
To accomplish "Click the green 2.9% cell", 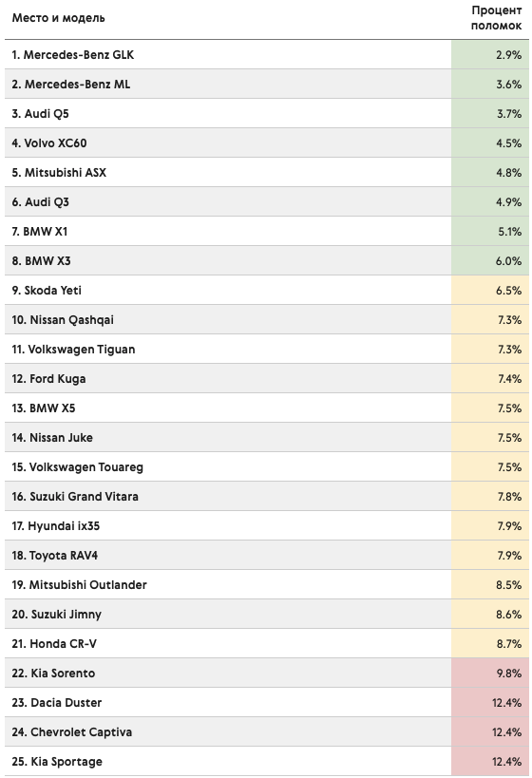I will 490,54.
